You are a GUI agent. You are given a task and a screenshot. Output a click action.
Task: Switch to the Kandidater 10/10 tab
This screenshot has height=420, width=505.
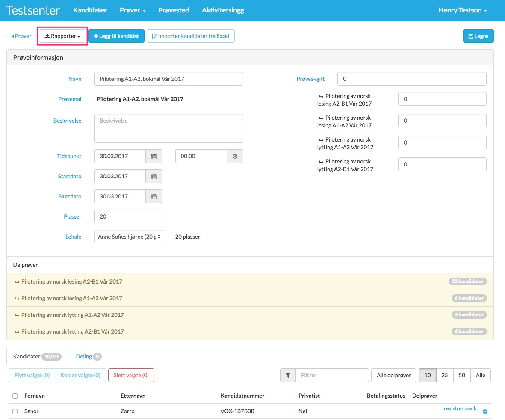tap(37, 357)
